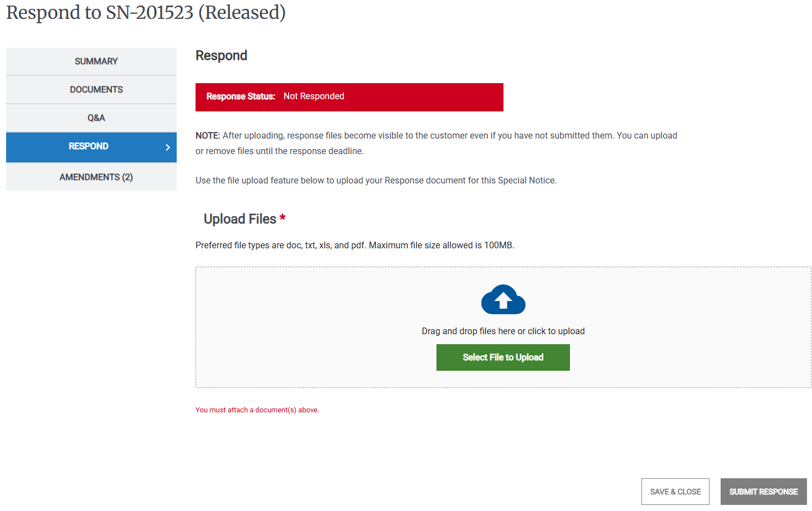Click the cloud upload icon

[503, 299]
